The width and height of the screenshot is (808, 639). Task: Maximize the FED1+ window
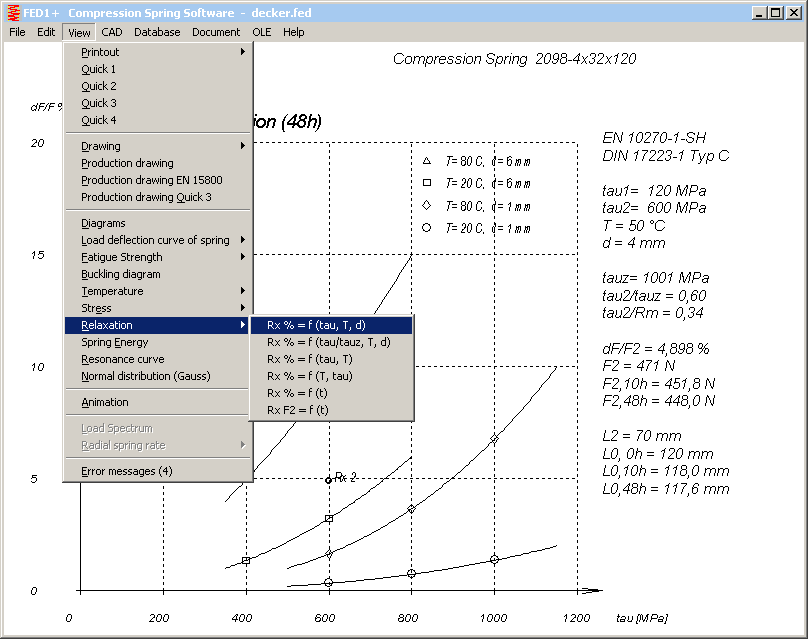[x=775, y=12]
